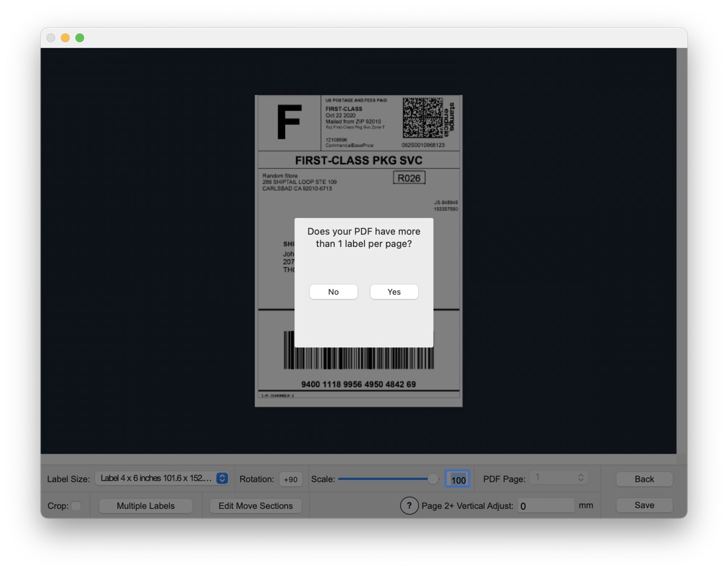
Task: Rotate the label using the +90 button
Action: [291, 479]
